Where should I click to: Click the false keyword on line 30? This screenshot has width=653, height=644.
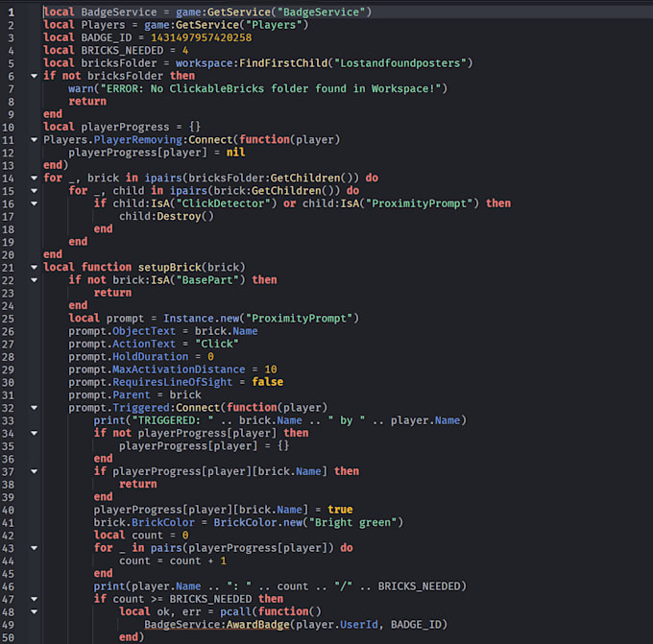click(267, 383)
